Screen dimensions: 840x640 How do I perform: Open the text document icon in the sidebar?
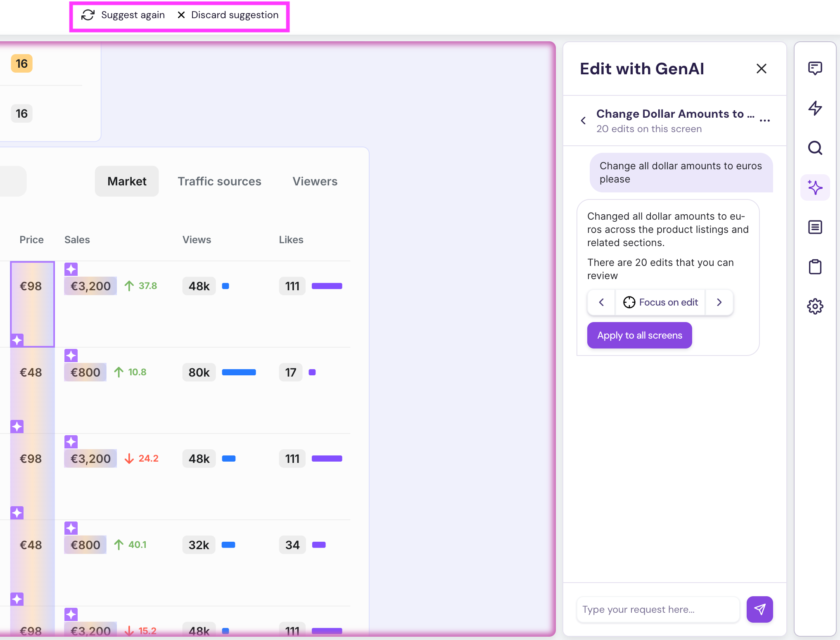point(815,227)
